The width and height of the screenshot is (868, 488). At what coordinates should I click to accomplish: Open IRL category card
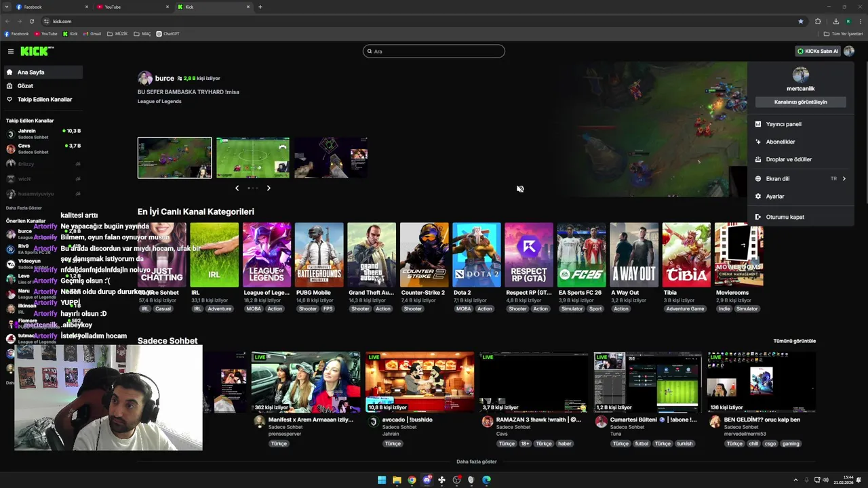[214, 255]
